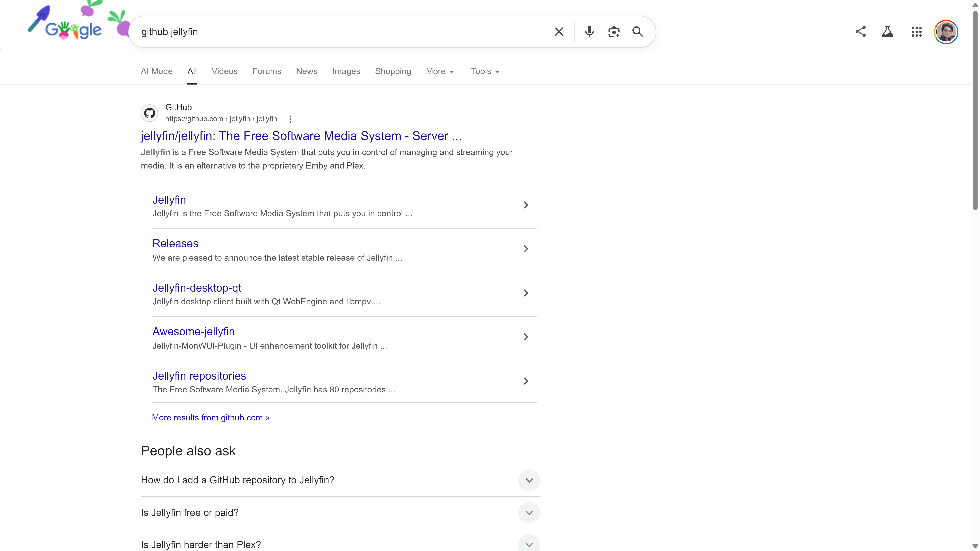Image resolution: width=980 pixels, height=551 pixels.
Task: Open the More dropdown menu
Action: coord(440,71)
